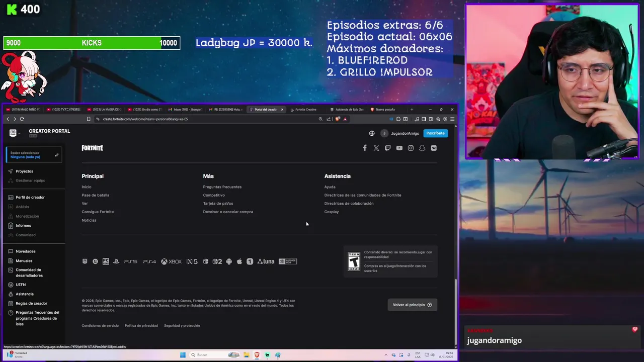Open Seguridad y protección link
This screenshot has width=644, height=362.
tap(182, 326)
